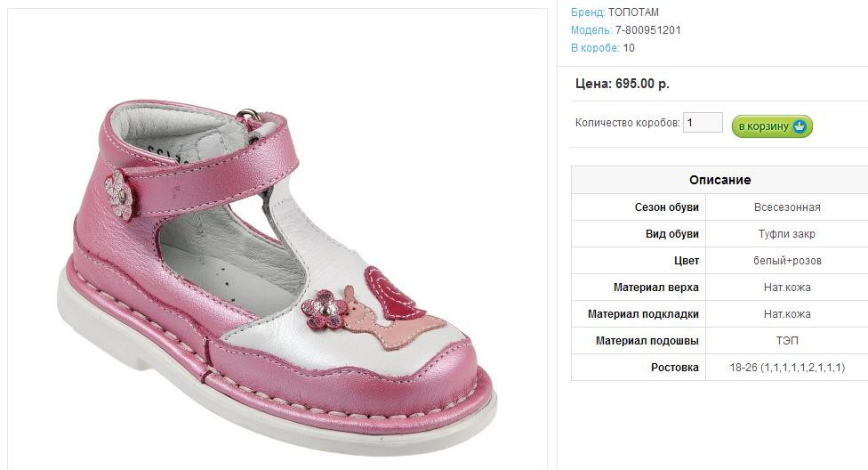Click the Модель label link
The height and width of the screenshot is (470, 868).
click(x=591, y=30)
